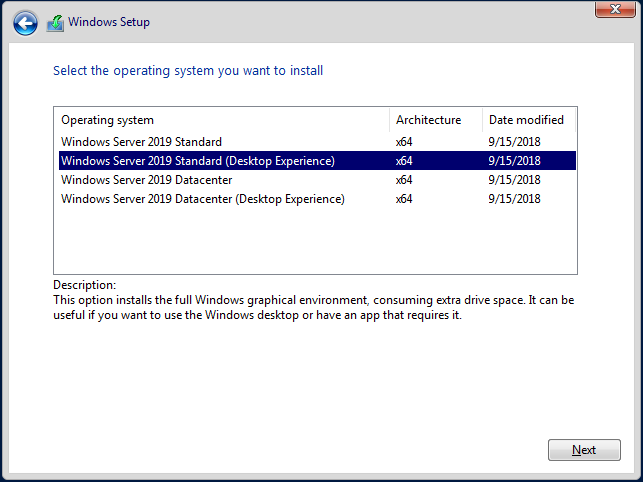643x482 pixels.
Task: Click the date of the highlighted Standard row
Action: 514,161
